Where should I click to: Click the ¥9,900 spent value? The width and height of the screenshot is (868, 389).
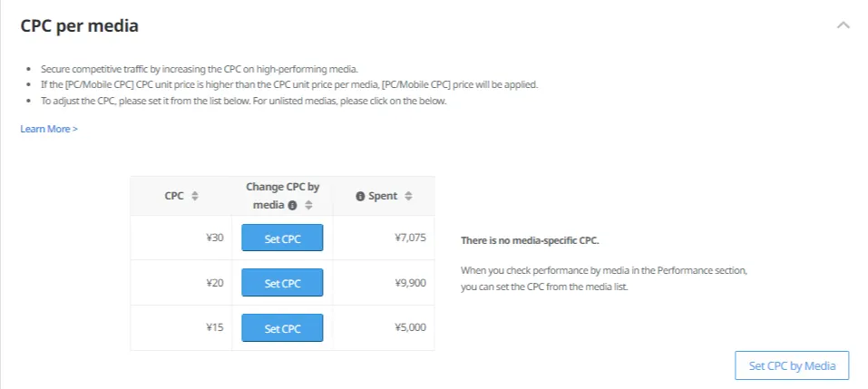tap(410, 283)
